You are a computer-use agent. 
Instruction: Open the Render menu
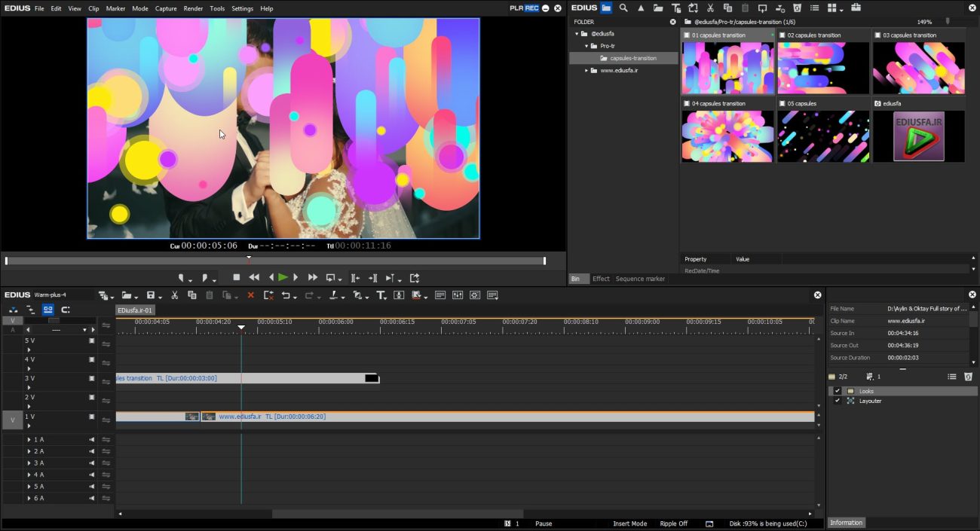point(193,8)
